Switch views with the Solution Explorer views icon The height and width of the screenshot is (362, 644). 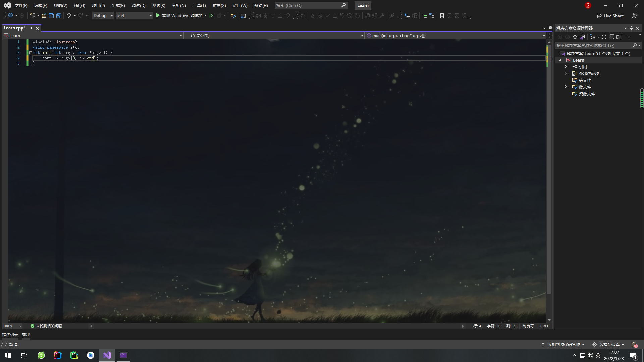coord(582,37)
